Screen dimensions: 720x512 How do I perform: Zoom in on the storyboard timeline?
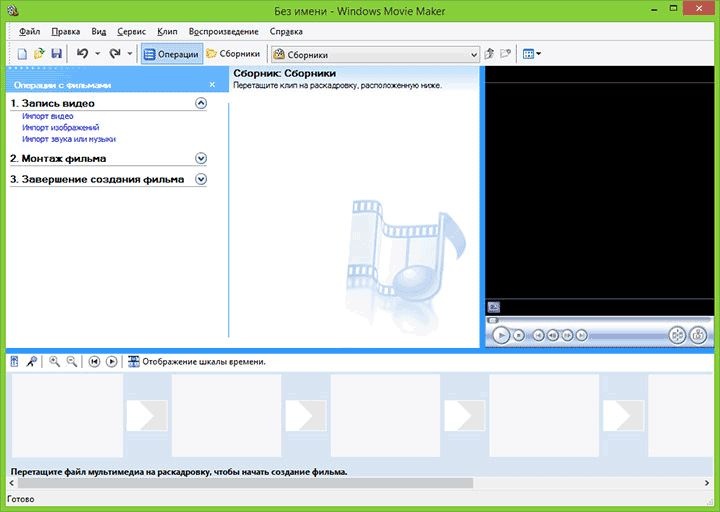click(55, 361)
